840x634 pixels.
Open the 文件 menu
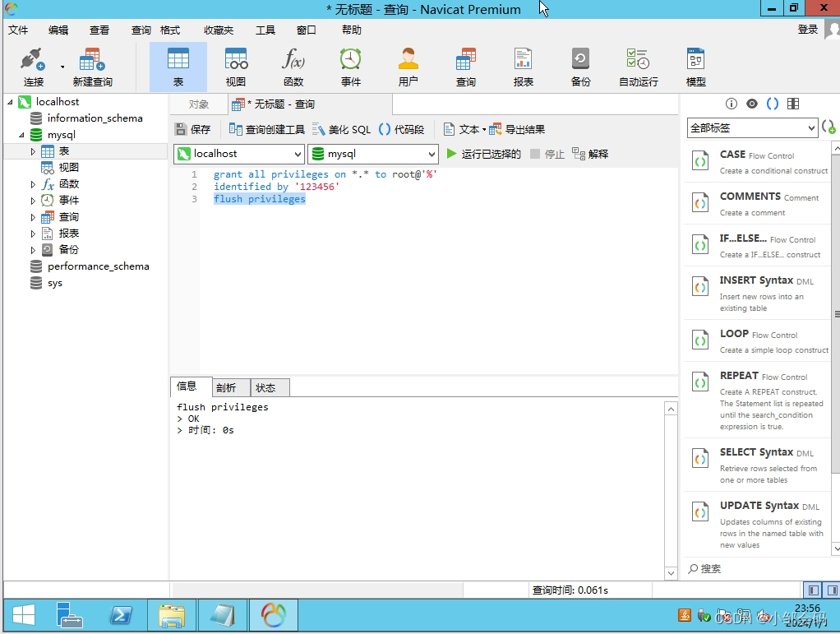tap(18, 30)
